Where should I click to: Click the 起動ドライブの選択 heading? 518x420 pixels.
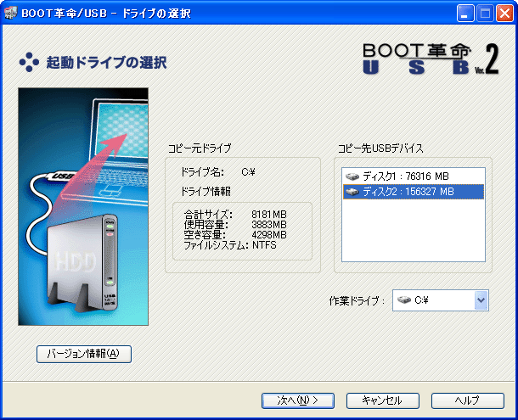coord(106,63)
